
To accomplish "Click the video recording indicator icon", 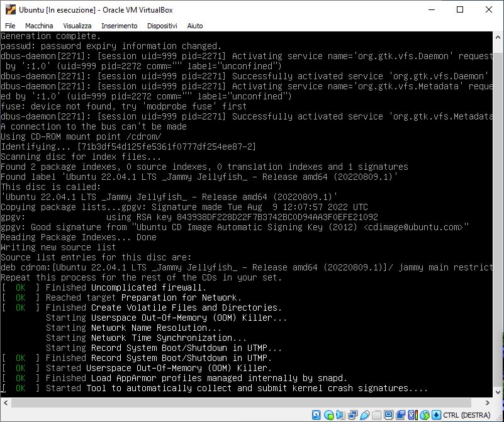I will [401, 415].
